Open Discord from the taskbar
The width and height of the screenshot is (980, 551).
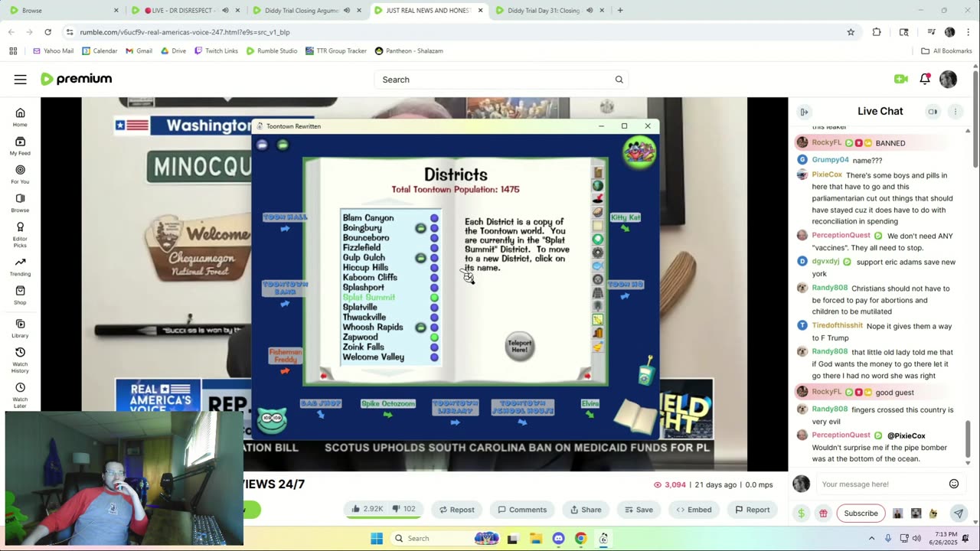[x=558, y=538]
